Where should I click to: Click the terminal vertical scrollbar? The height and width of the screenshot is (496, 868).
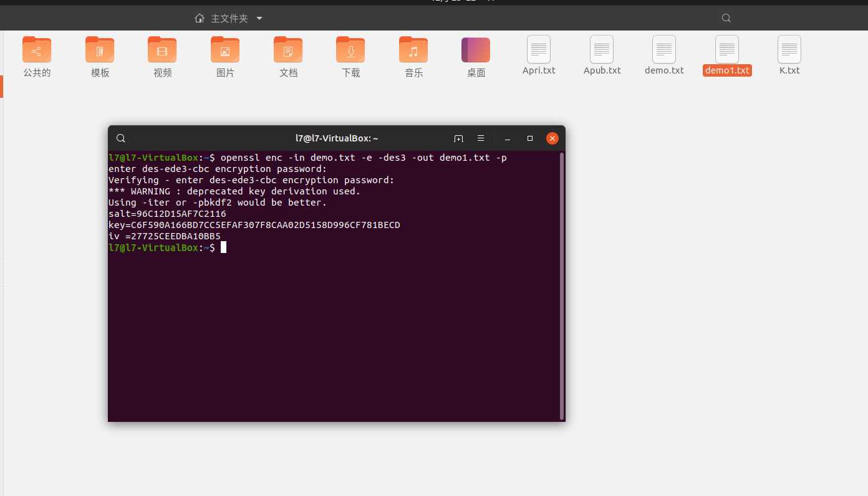pyautogui.click(x=562, y=285)
